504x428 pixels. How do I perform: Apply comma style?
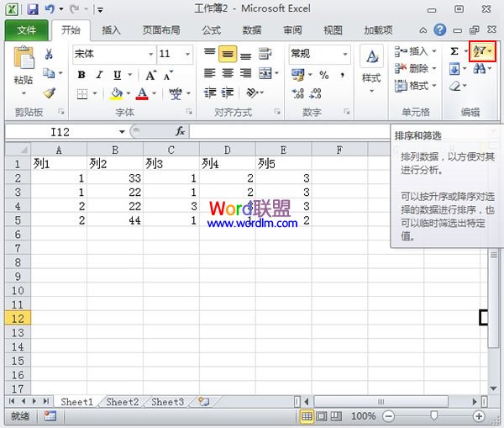[343, 76]
